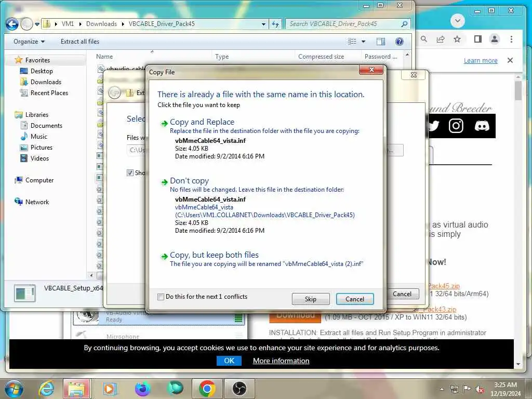Click Chrome search magnifier icon
The image size is (532, 399).
(x=424, y=39)
